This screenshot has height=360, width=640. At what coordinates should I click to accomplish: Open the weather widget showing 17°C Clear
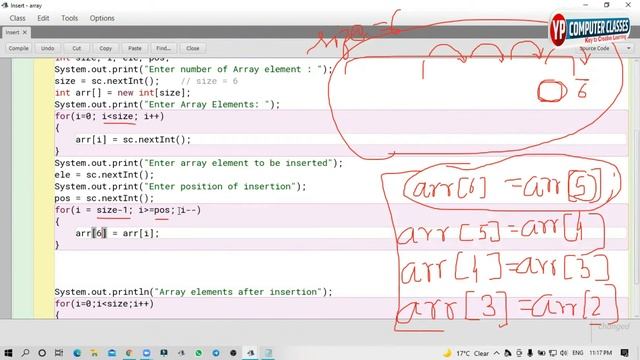tap(466, 353)
